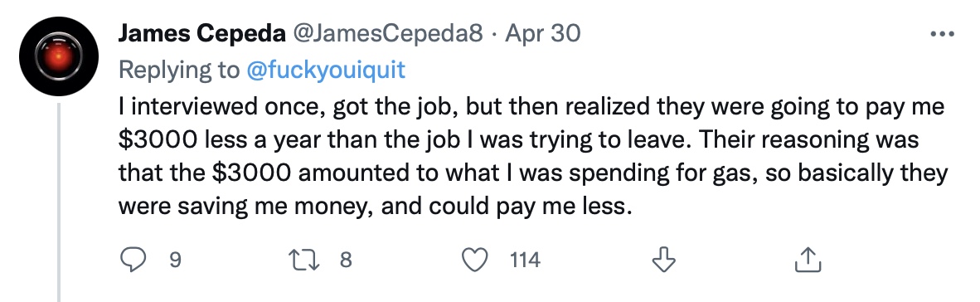980x302 pixels.
Task: Open the share icon for the tweet
Action: pos(806,260)
